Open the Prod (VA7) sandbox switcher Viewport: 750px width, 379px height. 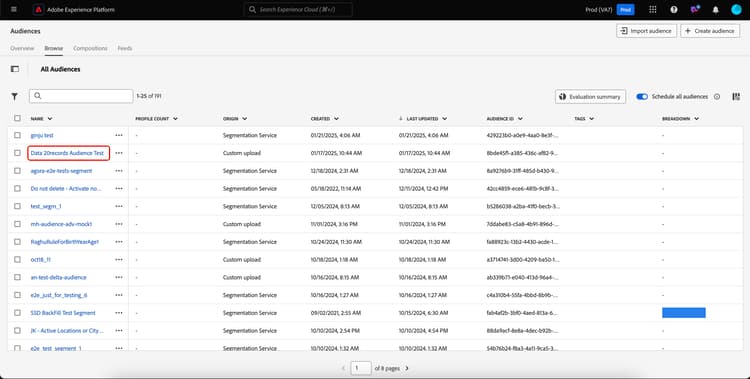[x=609, y=10]
